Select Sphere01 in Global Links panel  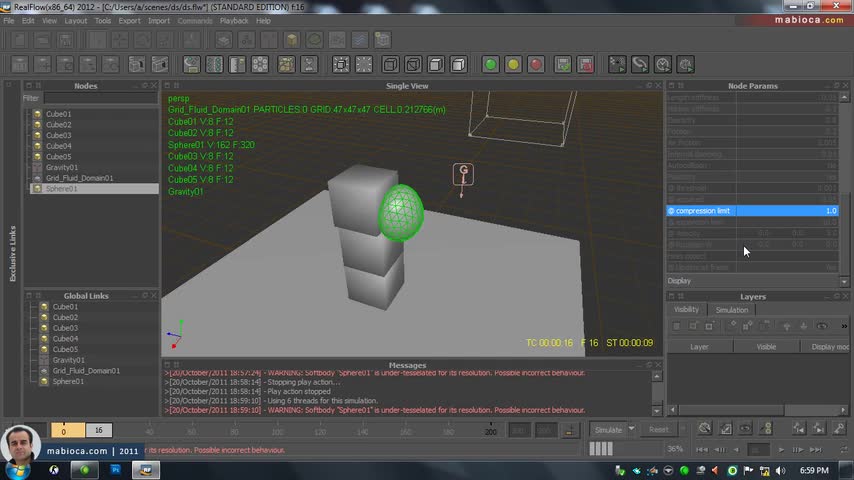click(x=68, y=381)
